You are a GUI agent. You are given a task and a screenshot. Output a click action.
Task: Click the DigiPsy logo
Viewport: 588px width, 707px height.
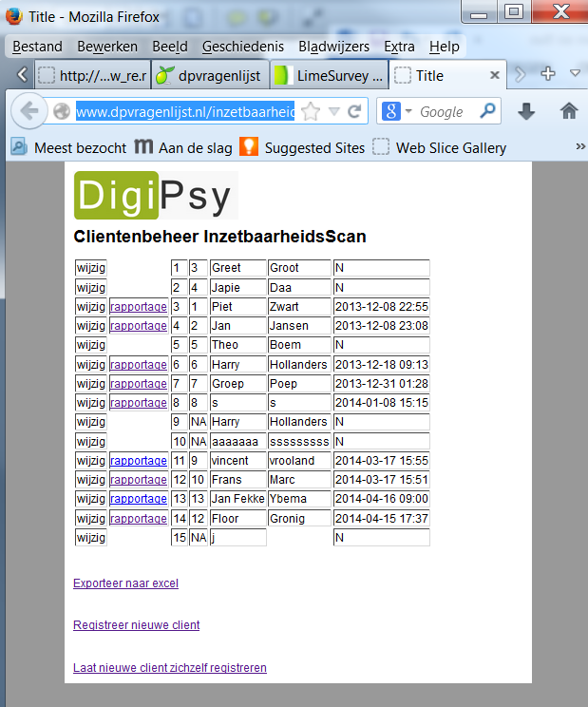pyautogui.click(x=156, y=195)
